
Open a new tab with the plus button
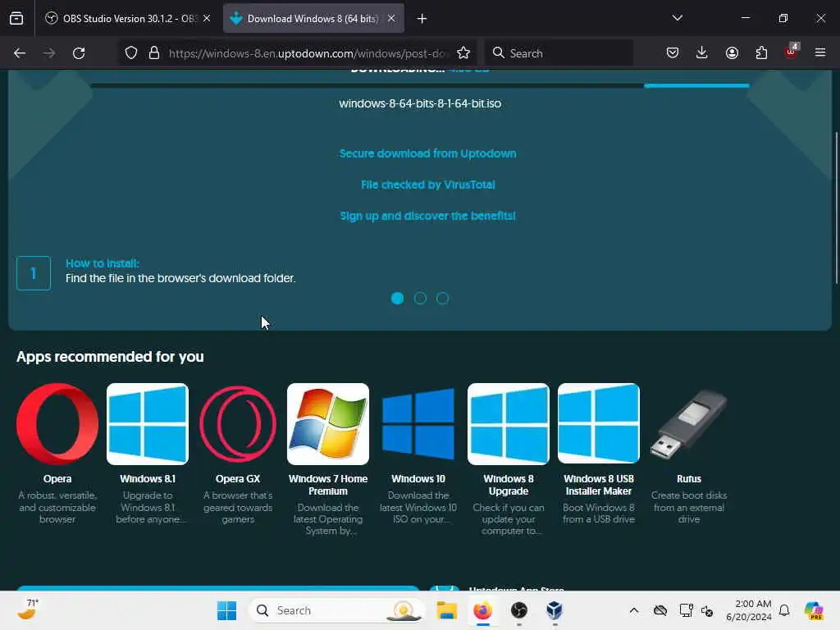422,19
